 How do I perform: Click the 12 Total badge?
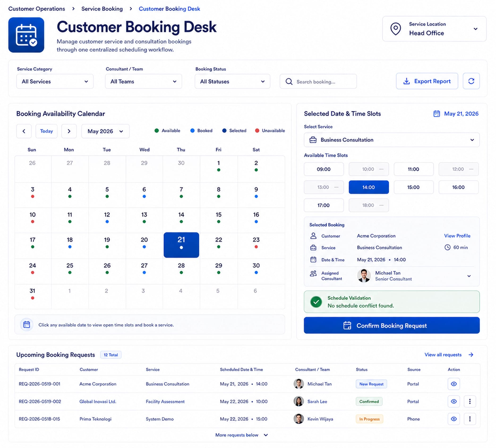(x=111, y=355)
